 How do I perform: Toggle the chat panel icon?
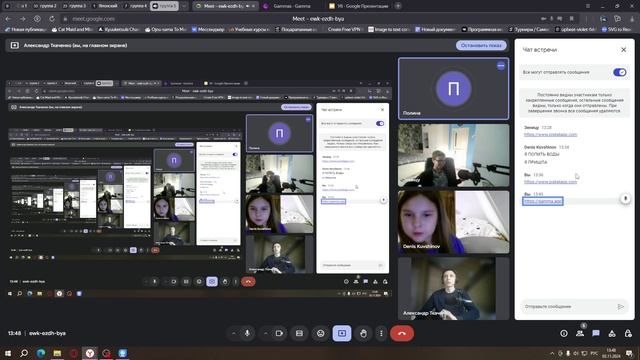(x=596, y=333)
